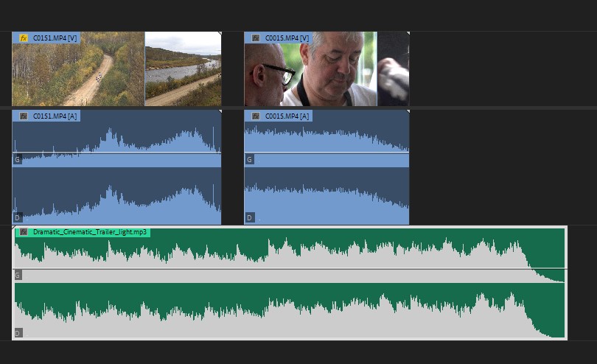Click the D channel marker on C0015.MP4 audio
The width and height of the screenshot is (597, 364).
[x=249, y=218]
